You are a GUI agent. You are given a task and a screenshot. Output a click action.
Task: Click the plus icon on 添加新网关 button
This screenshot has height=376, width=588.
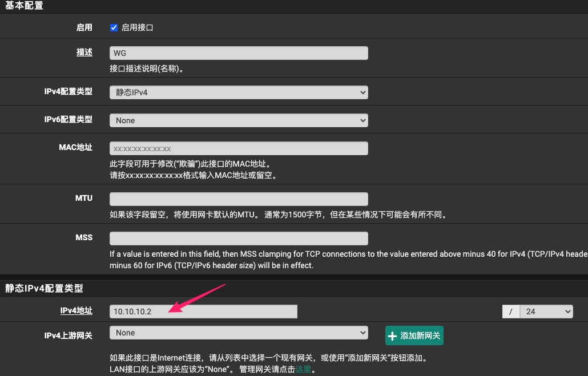pyautogui.click(x=392, y=336)
